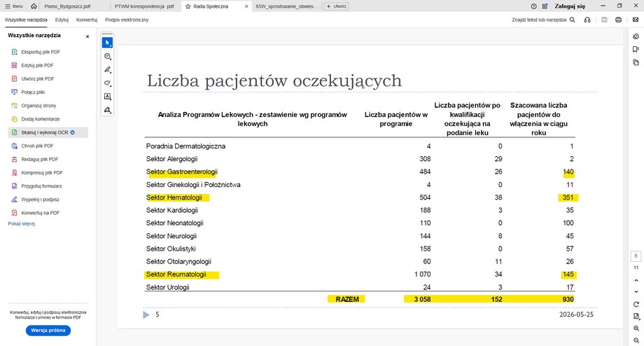644x346 pixels.
Task: Select Skanuj i wykonaj OCR tool
Action: coord(48,132)
